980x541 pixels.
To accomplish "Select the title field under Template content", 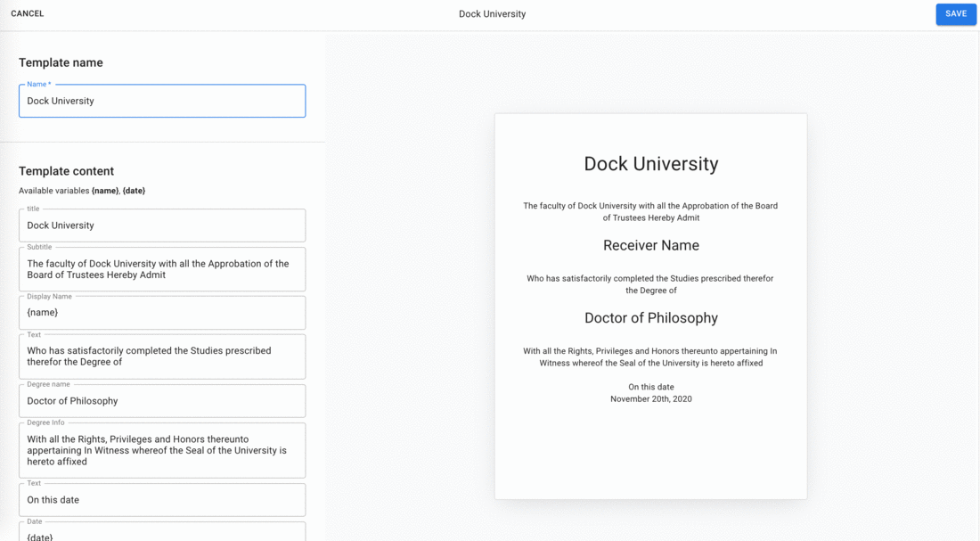I will pos(161,225).
